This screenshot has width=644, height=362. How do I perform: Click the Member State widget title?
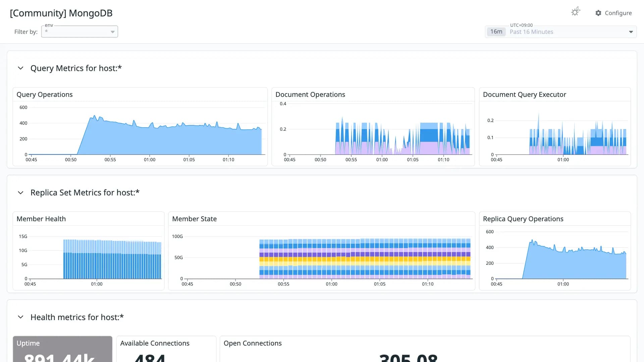pyautogui.click(x=195, y=219)
